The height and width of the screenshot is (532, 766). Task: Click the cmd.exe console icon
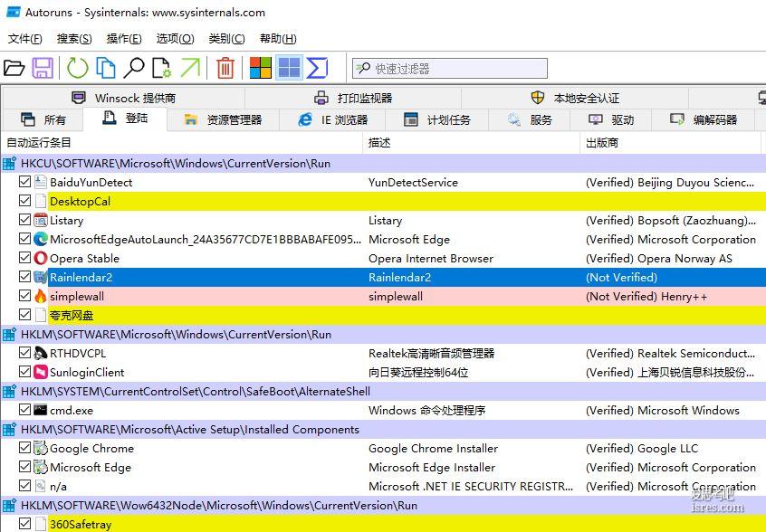(x=41, y=410)
